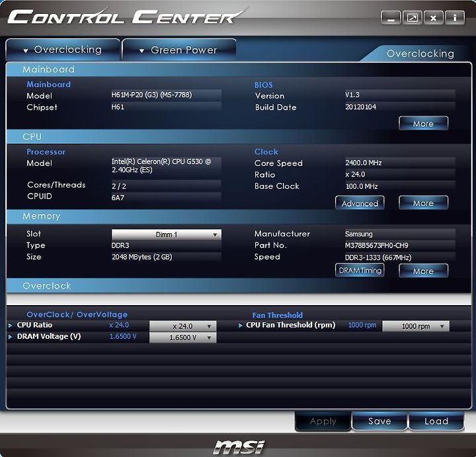Expand the DRAM Voltage (V) row arrow
The height and width of the screenshot is (457, 476).
point(11,337)
